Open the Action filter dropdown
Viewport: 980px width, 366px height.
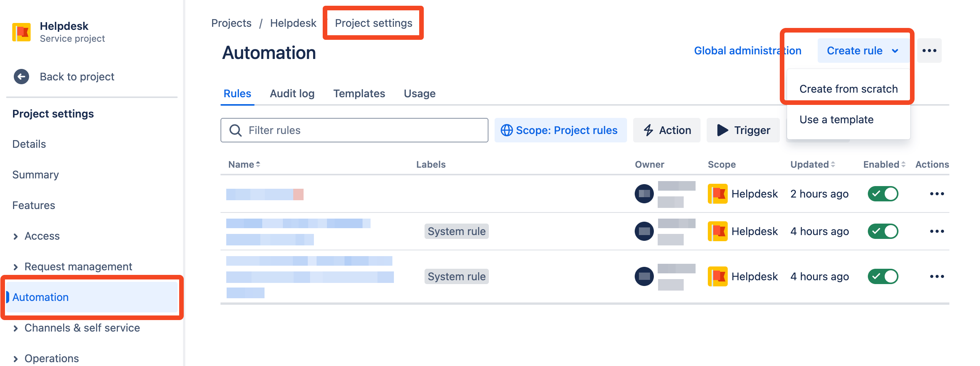click(666, 130)
